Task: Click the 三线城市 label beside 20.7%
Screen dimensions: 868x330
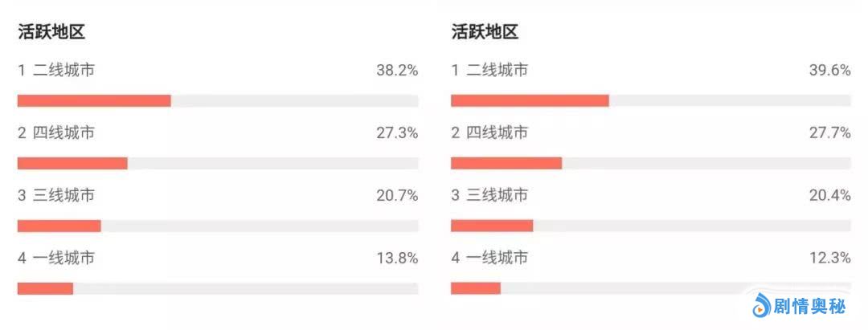Action: [x=64, y=195]
